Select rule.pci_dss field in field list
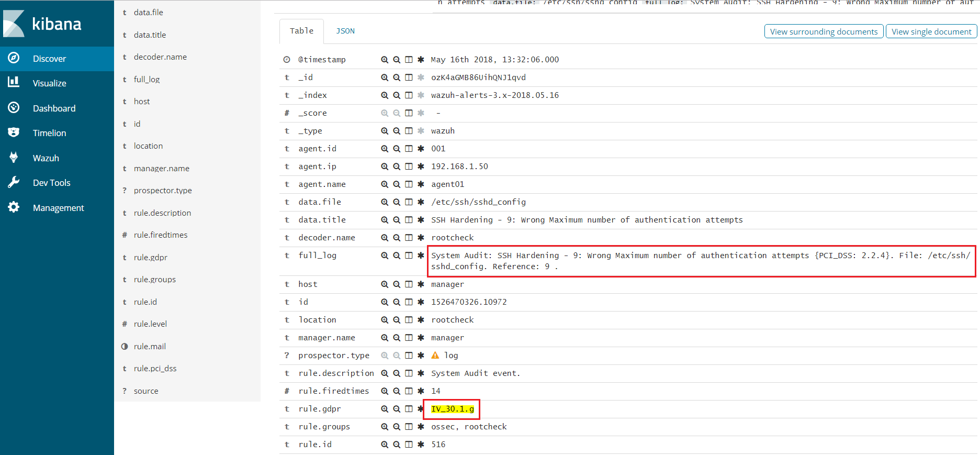The image size is (980, 455). pos(155,369)
